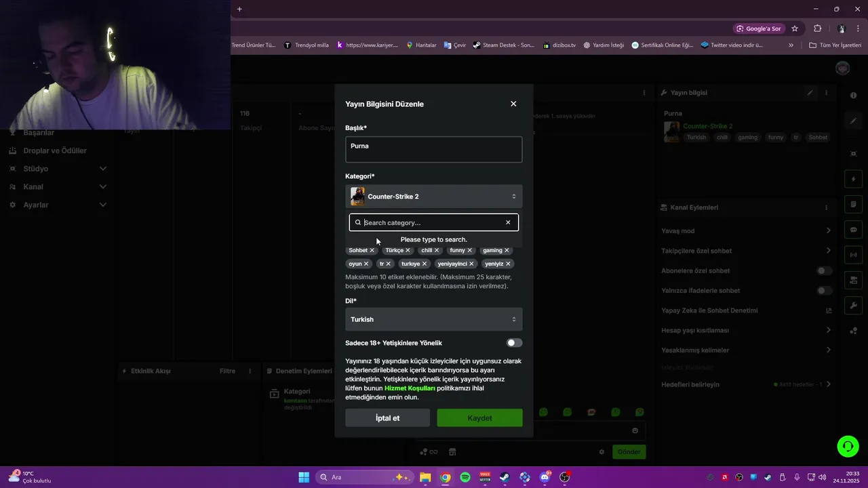This screenshot has width=868, height=488.
Task: Open Hesap yaşı kısıtlaması arrow
Action: 828,330
